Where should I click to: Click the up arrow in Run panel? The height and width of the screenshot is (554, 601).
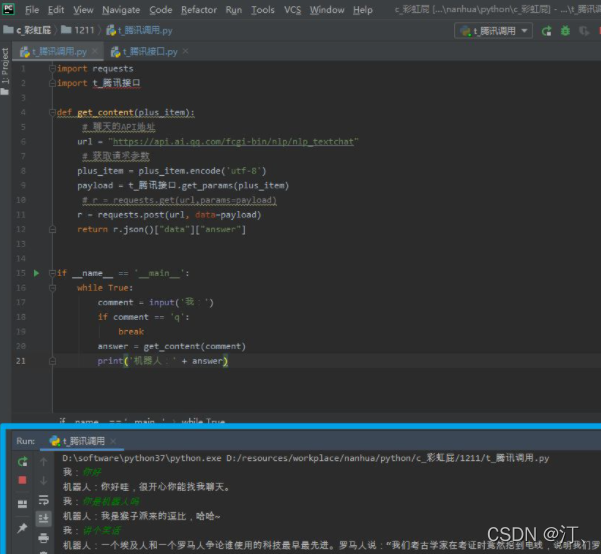pyautogui.click(x=43, y=462)
